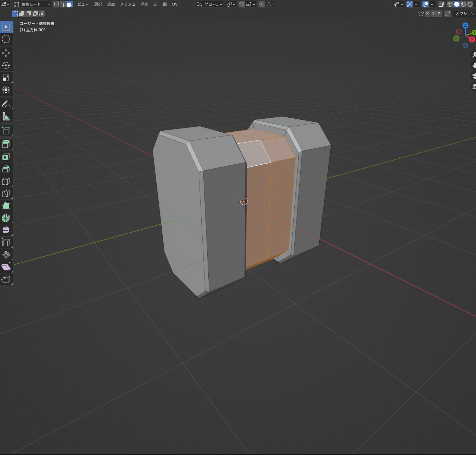
Task: Enable the snap magnet toggle
Action: click(x=241, y=4)
